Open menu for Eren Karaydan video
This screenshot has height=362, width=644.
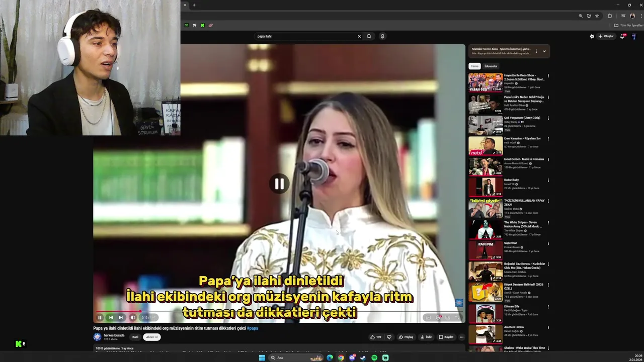[x=548, y=139]
